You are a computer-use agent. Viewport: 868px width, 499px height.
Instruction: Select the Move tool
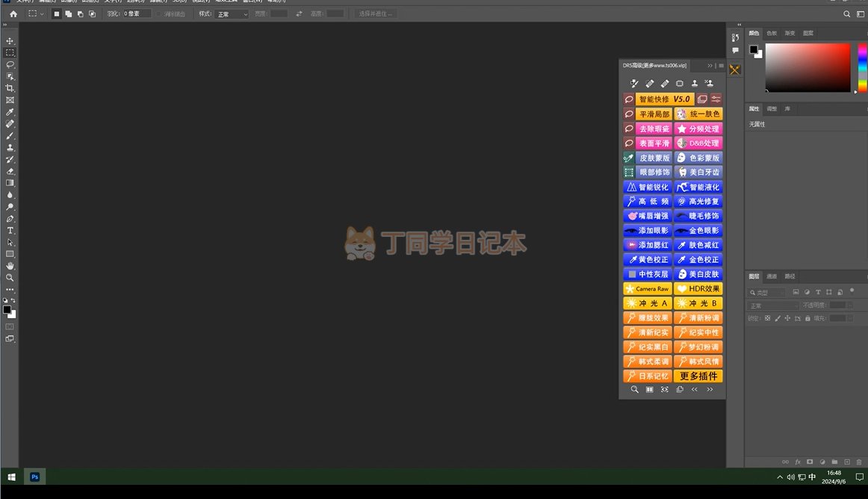coord(10,41)
